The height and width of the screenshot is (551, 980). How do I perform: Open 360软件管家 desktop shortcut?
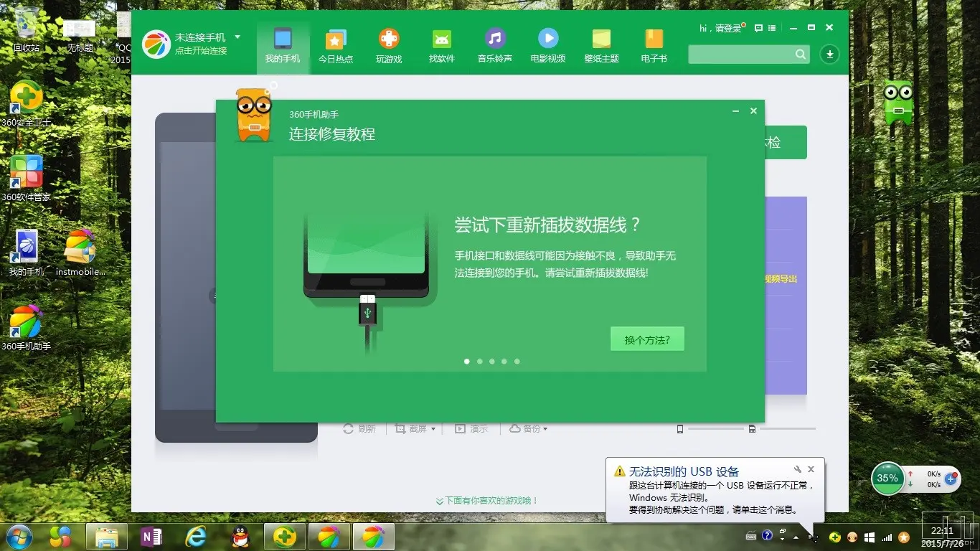coord(27,178)
